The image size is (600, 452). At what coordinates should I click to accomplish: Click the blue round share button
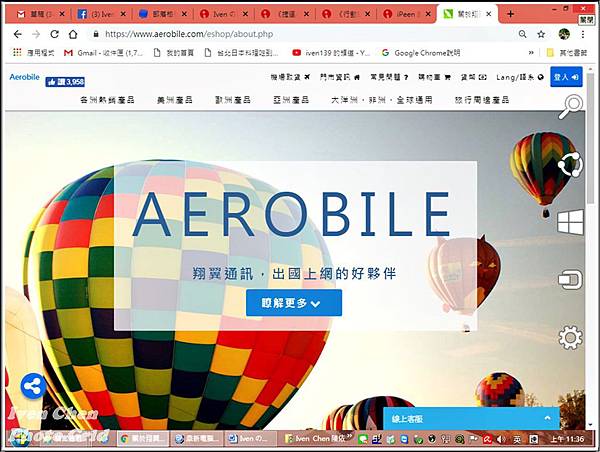click(x=33, y=386)
